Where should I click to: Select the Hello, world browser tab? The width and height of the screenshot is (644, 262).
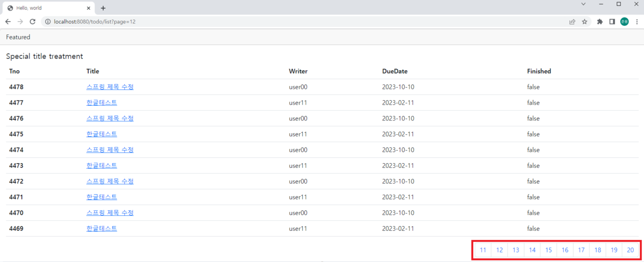click(x=48, y=8)
